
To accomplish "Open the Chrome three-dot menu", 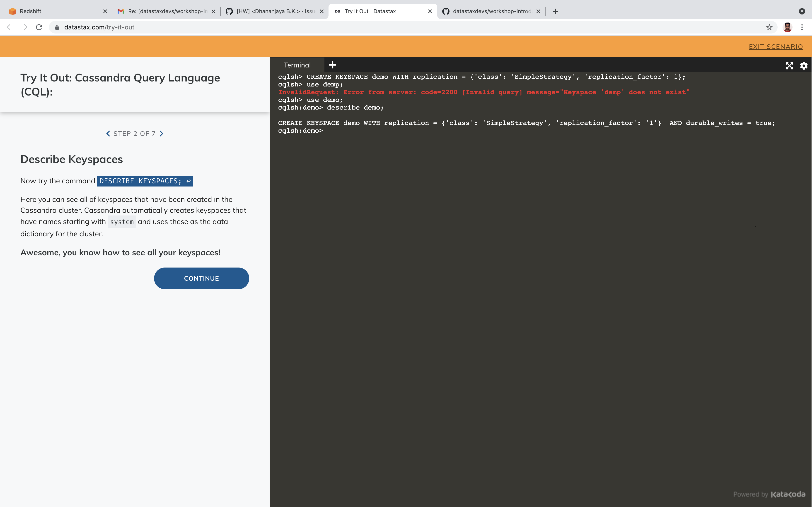I will click(x=802, y=27).
